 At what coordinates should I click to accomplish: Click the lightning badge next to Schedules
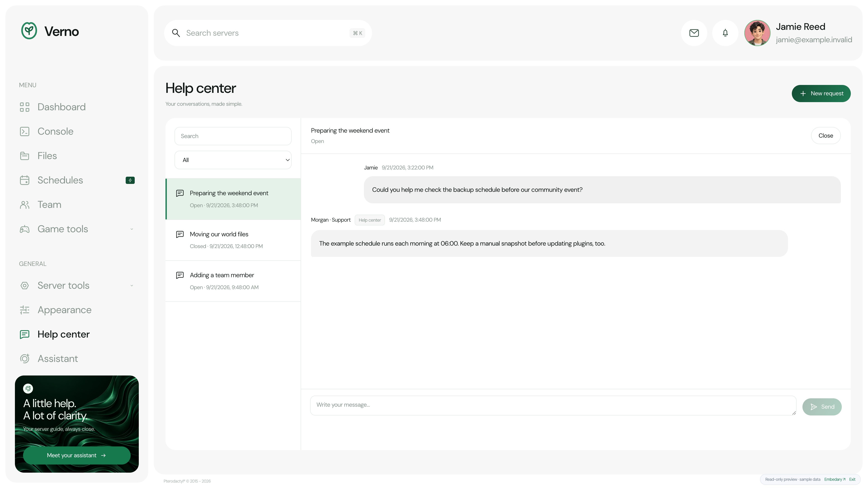(130, 180)
